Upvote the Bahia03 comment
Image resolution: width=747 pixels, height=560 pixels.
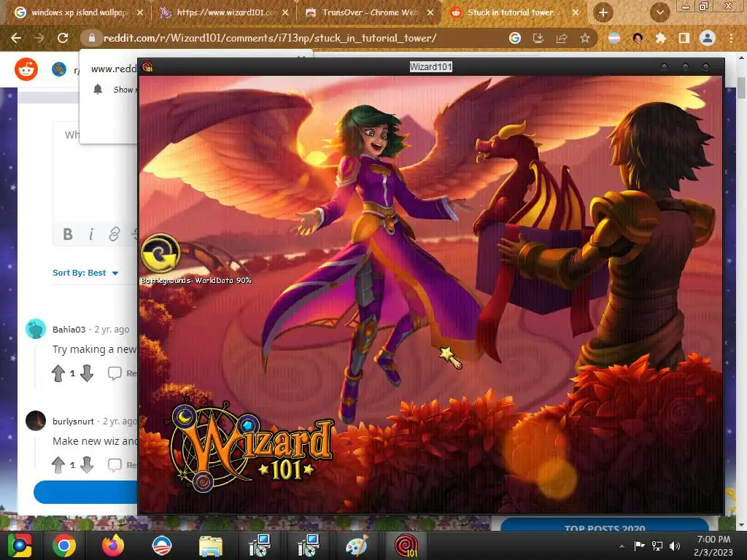pyautogui.click(x=58, y=373)
